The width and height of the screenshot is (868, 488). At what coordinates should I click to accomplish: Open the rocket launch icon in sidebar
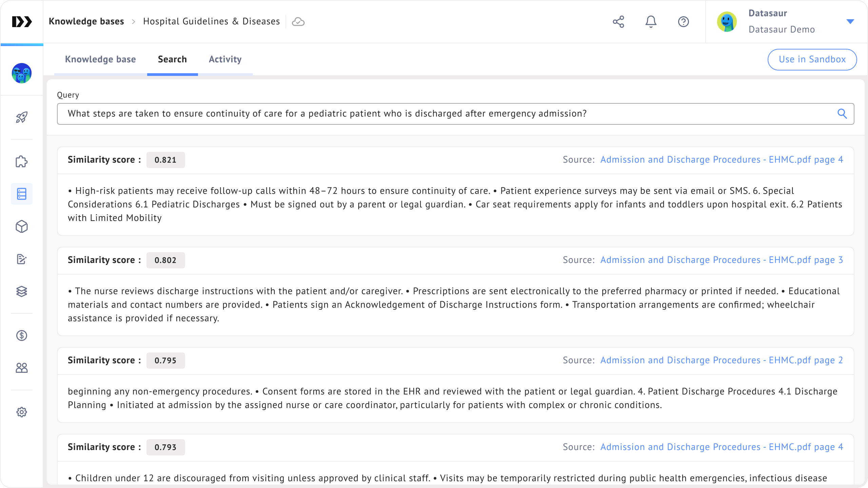(22, 118)
